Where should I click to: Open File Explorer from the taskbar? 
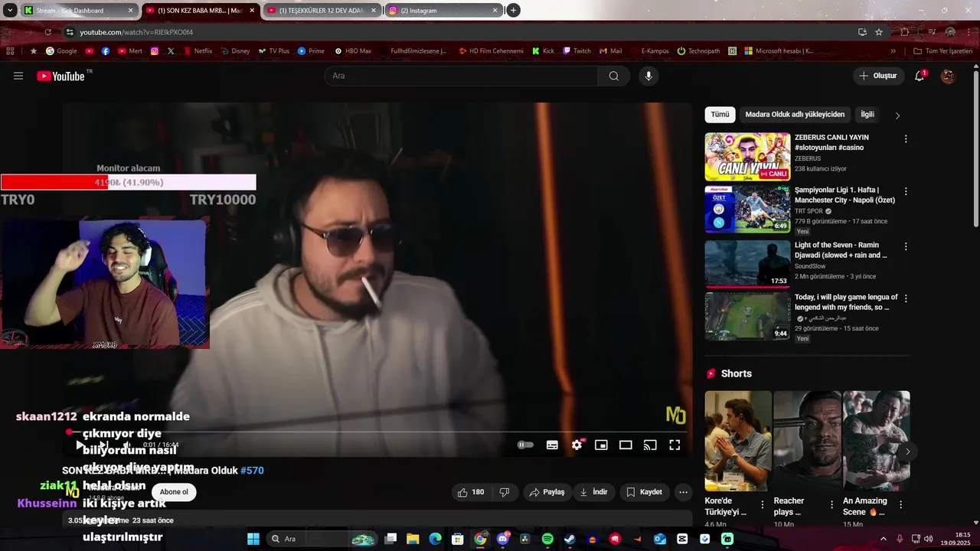413,539
